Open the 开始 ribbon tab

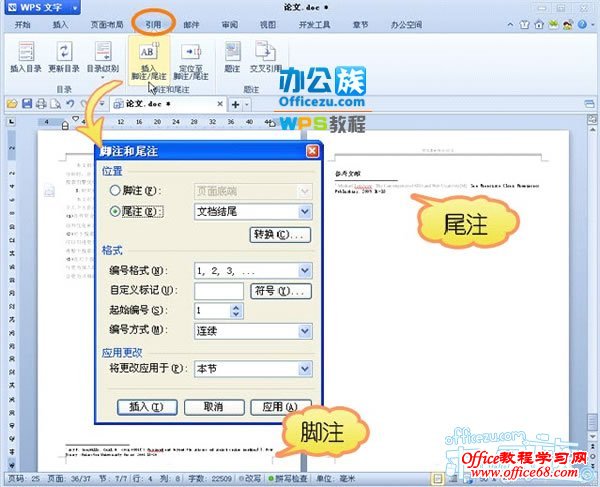tap(22, 24)
